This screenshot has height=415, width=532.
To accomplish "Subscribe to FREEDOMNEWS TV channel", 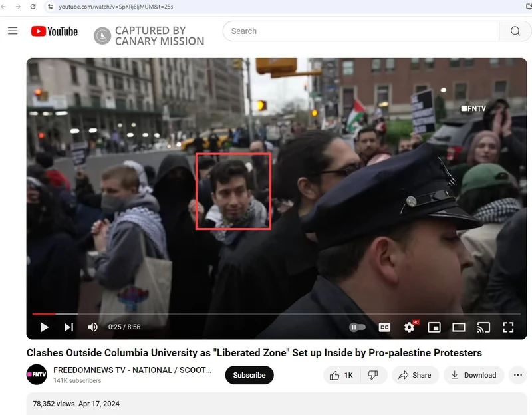I will click(249, 375).
